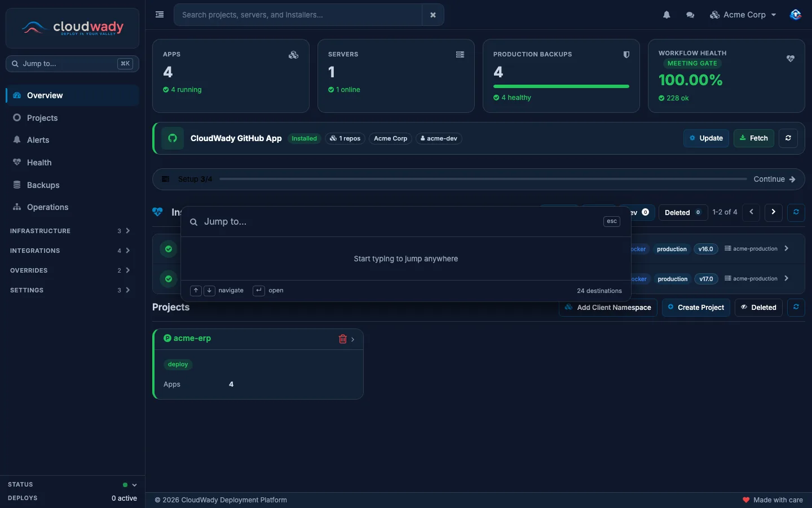Image resolution: width=812 pixels, height=508 pixels.
Task: Click the Fetch button
Action: pyautogui.click(x=753, y=138)
